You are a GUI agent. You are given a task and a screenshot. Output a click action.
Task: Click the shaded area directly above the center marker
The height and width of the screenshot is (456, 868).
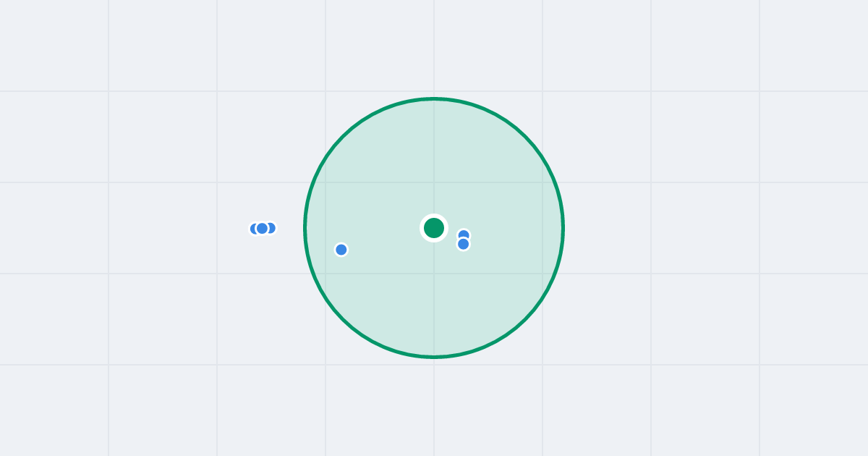(x=434, y=159)
